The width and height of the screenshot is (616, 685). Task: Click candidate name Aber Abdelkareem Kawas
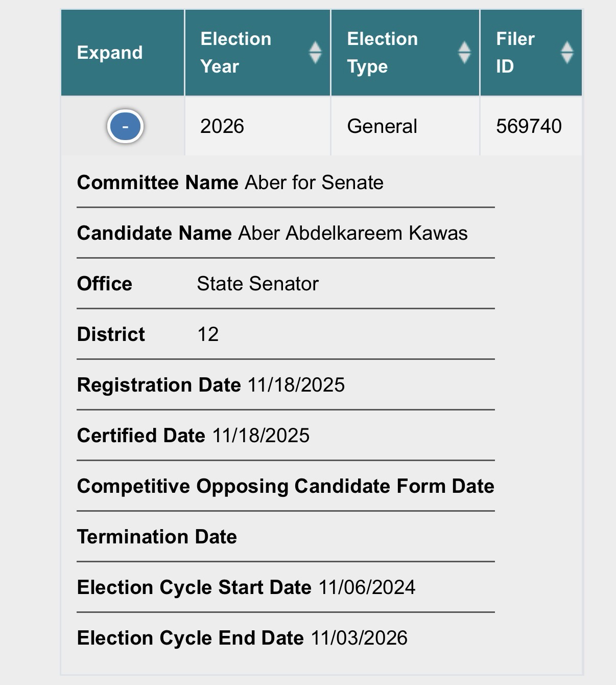353,233
